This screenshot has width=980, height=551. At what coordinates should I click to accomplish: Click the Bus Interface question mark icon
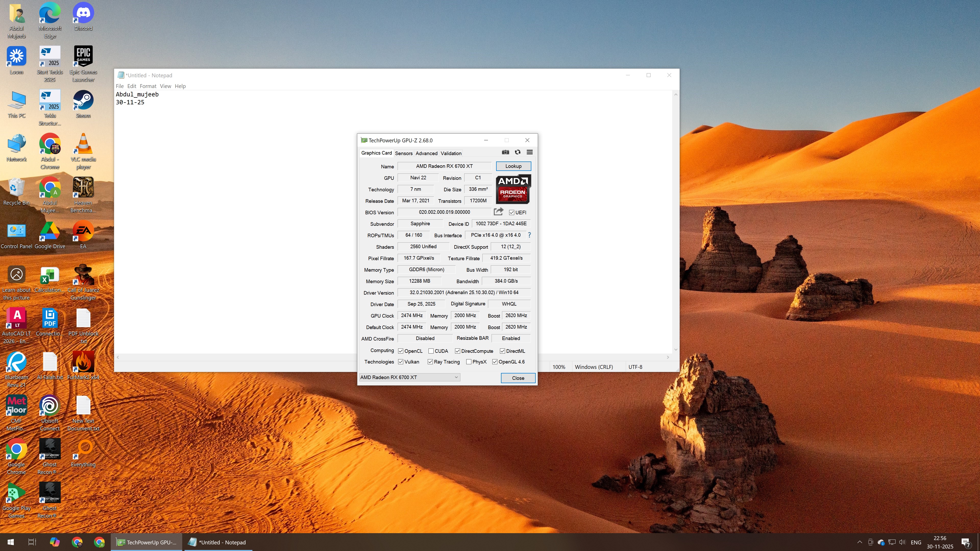coord(529,235)
